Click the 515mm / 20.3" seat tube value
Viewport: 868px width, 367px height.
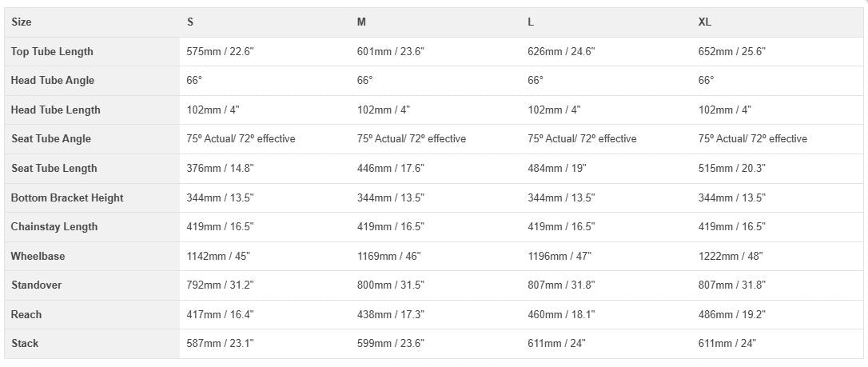[732, 168]
